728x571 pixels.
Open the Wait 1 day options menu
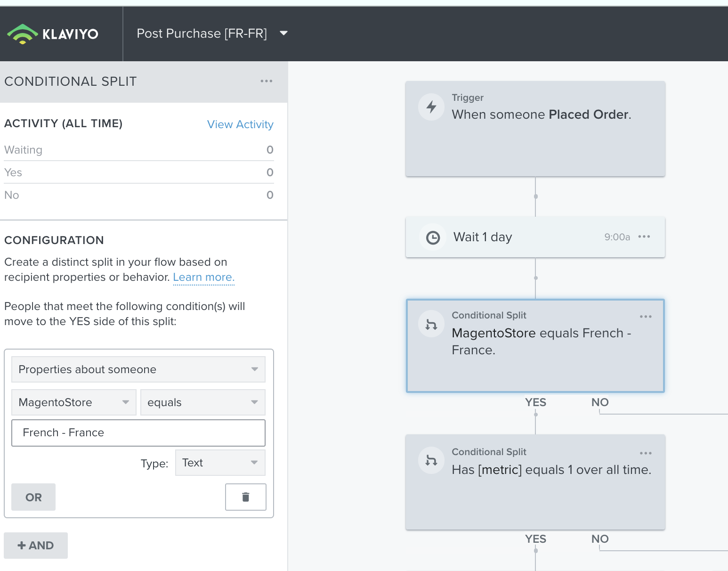644,237
